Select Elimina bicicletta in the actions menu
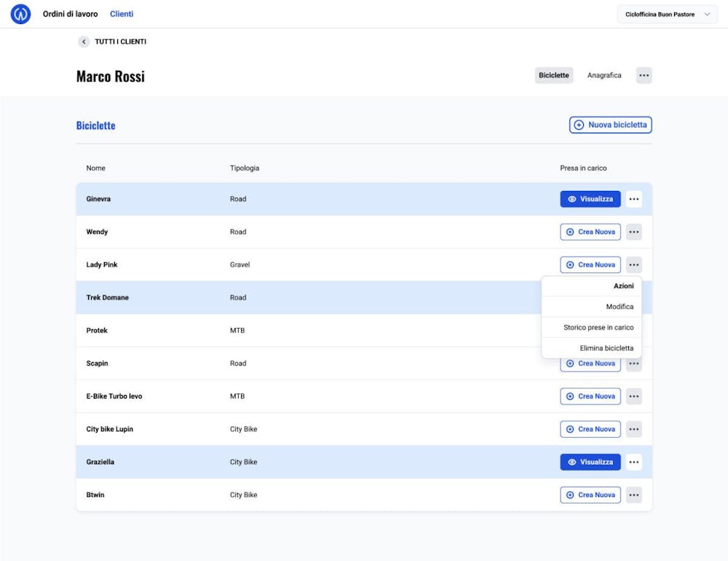The height and width of the screenshot is (561, 728). tap(606, 348)
